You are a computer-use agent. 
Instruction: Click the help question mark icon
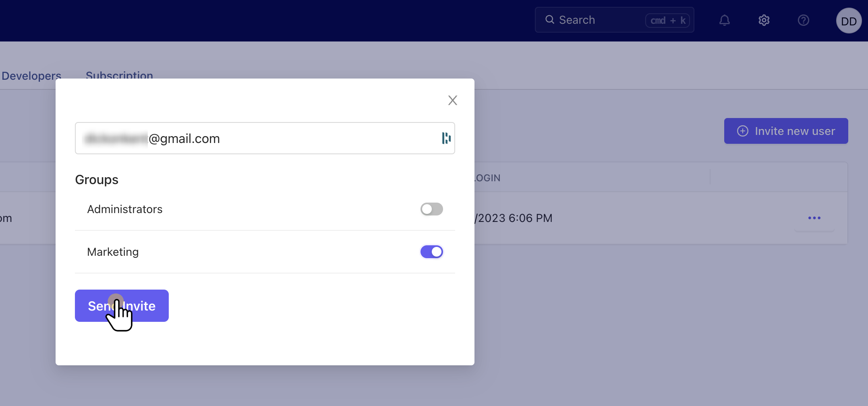(803, 20)
